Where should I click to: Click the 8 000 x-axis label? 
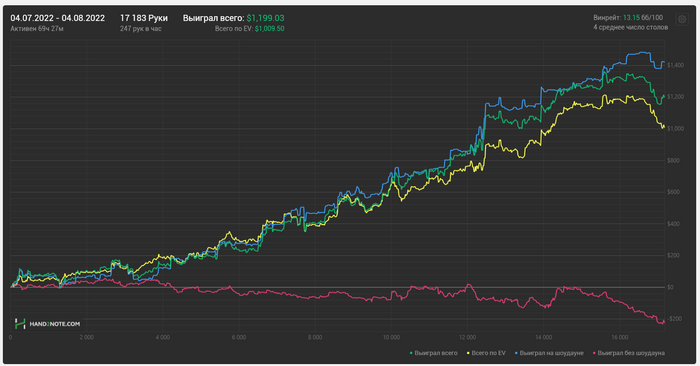pos(315,337)
